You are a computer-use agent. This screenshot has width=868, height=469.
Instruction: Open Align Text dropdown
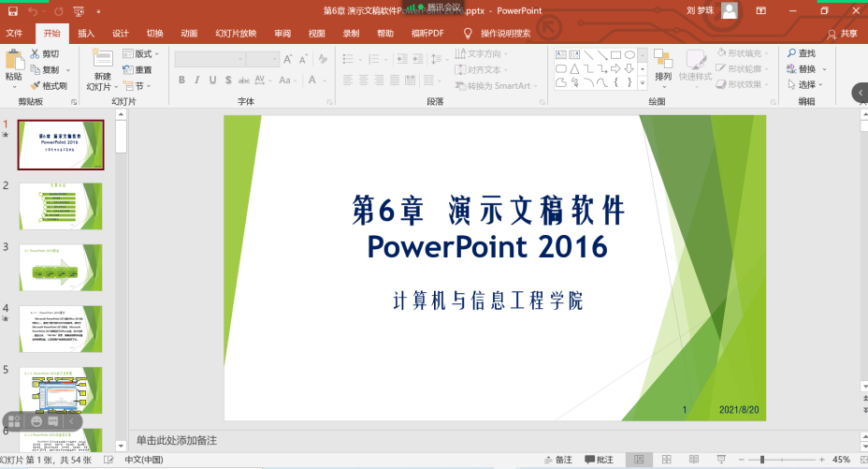pos(481,70)
